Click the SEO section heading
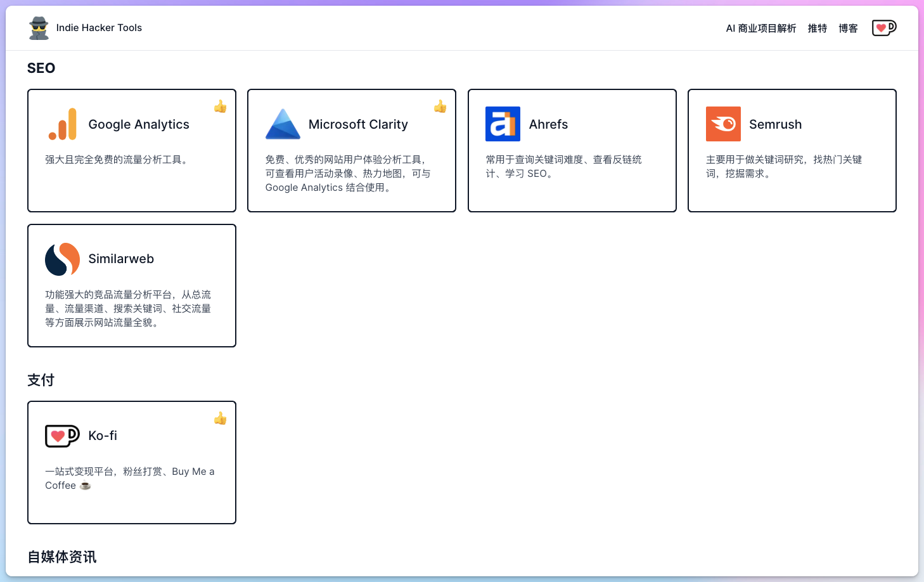 pyautogui.click(x=41, y=68)
